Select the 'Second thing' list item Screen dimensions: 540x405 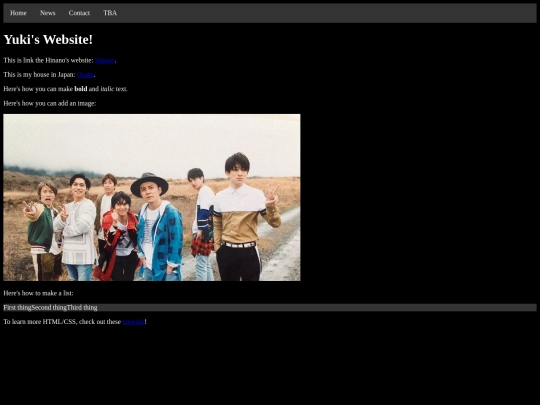(x=49, y=308)
